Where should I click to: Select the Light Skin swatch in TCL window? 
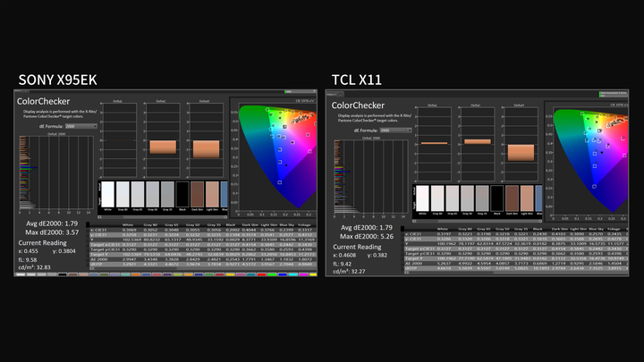[527, 198]
